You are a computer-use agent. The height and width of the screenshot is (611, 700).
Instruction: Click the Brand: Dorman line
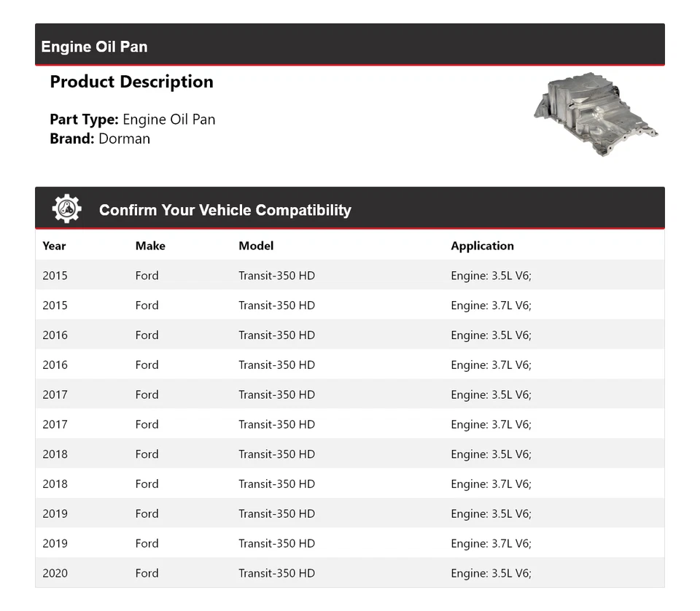100,139
